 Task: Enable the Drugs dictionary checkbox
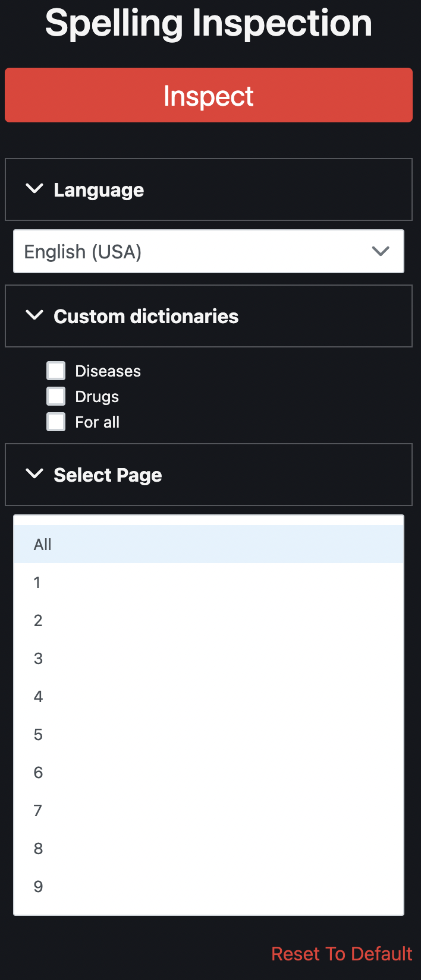[x=56, y=396]
